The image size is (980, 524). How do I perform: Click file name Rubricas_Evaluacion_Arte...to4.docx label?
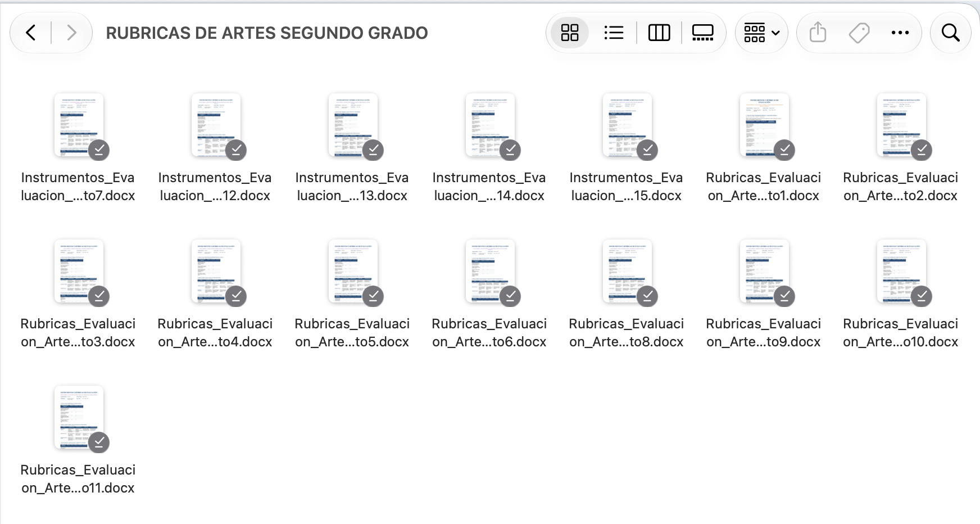[215, 333]
